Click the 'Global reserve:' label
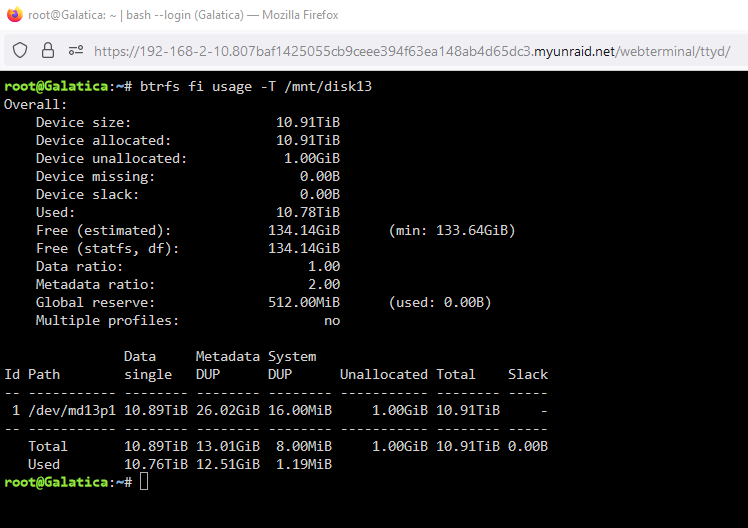The height and width of the screenshot is (528, 748). [95, 302]
